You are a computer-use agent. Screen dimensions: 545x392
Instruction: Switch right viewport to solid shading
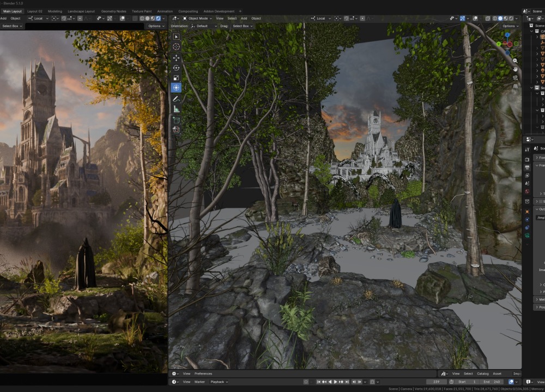click(500, 19)
